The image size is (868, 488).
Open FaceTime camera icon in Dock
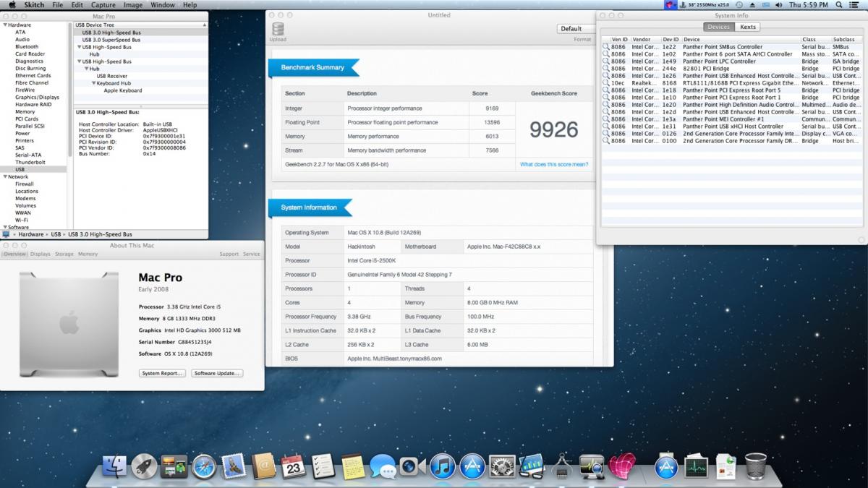(x=412, y=466)
